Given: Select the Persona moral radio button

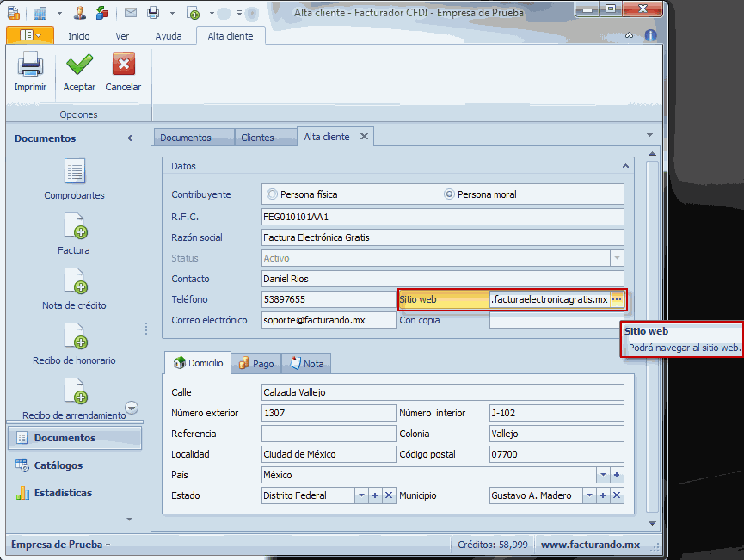Looking at the screenshot, I should click(449, 194).
